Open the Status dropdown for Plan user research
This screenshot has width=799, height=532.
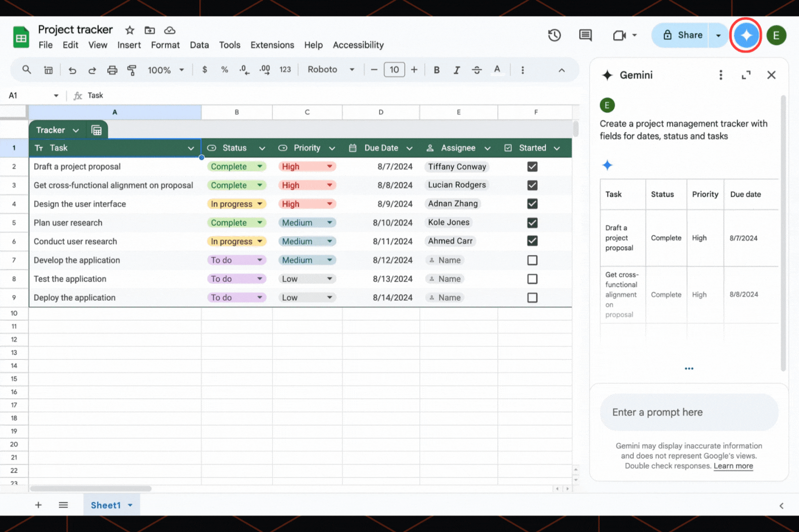[259, 223]
